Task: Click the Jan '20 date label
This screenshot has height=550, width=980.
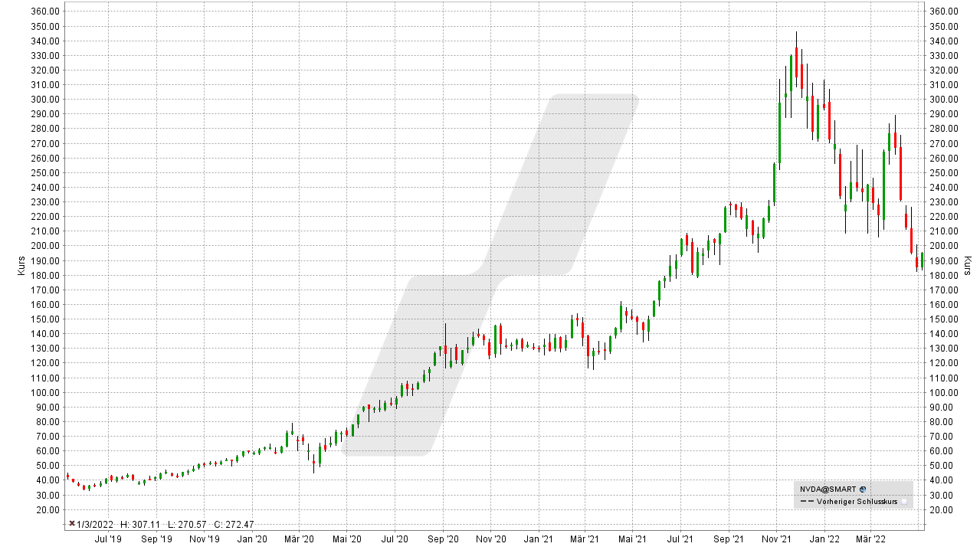Action: pyautogui.click(x=252, y=539)
